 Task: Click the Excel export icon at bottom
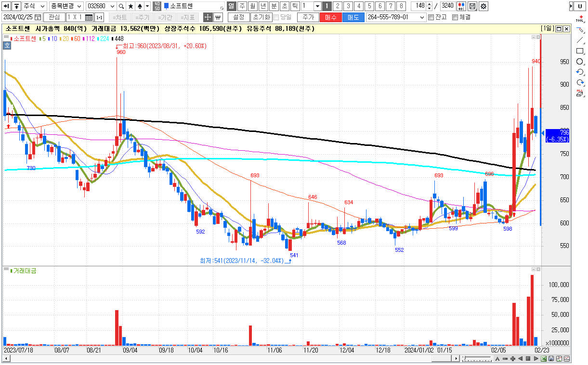(543, 359)
